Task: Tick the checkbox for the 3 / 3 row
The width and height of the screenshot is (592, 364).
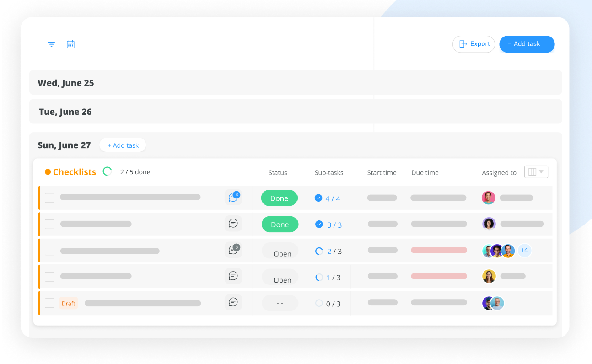Action: [49, 224]
